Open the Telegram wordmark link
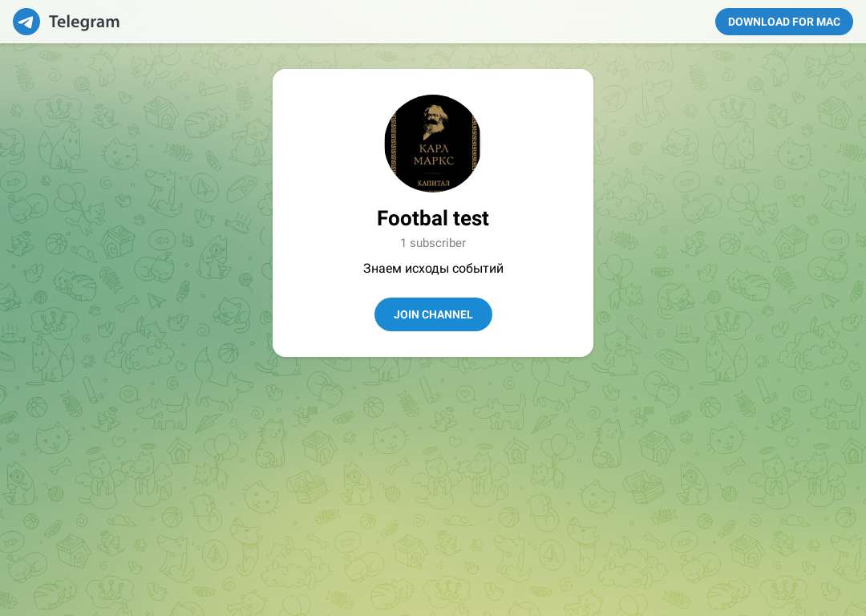This screenshot has width=866, height=616. [84, 22]
